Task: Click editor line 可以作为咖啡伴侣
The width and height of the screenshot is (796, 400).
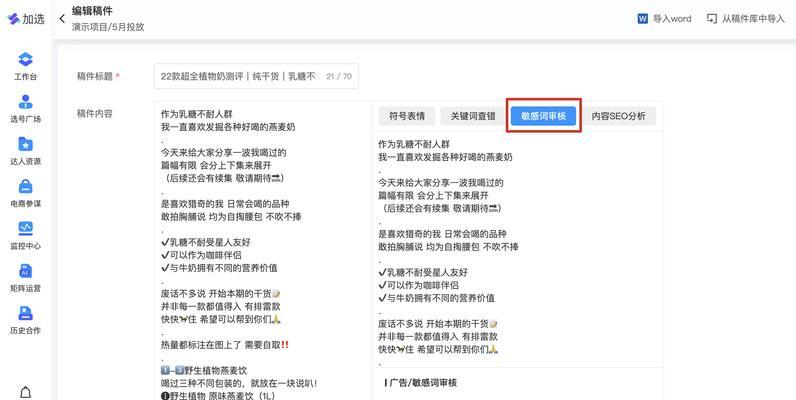Action: click(201, 255)
